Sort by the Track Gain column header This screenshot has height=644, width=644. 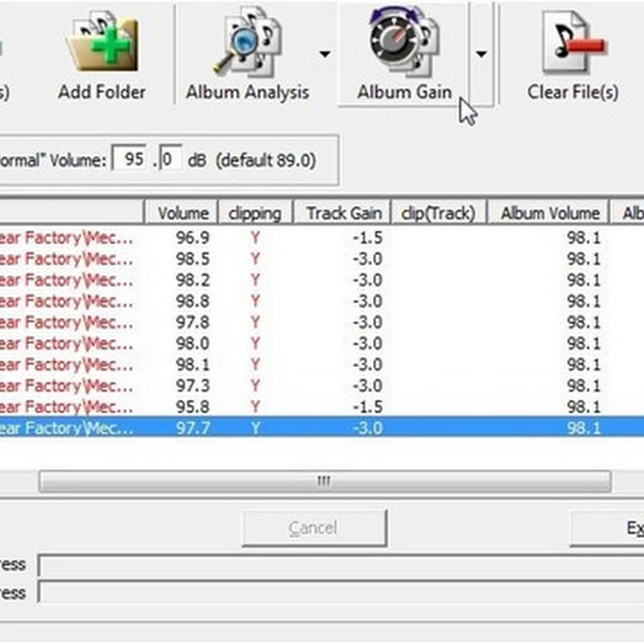click(343, 213)
